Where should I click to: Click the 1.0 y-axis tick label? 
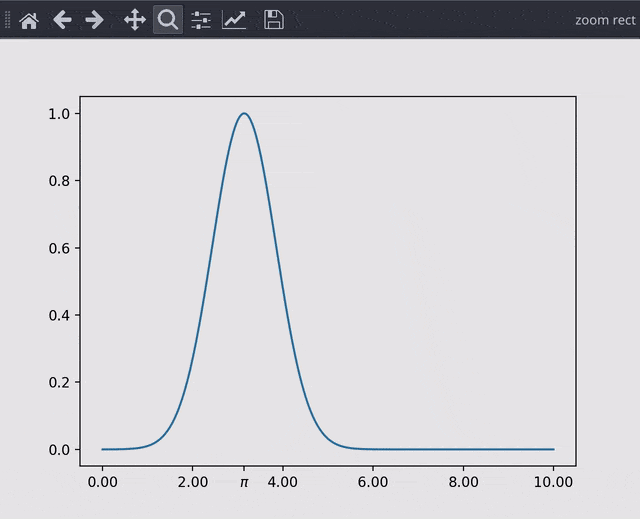coord(59,114)
